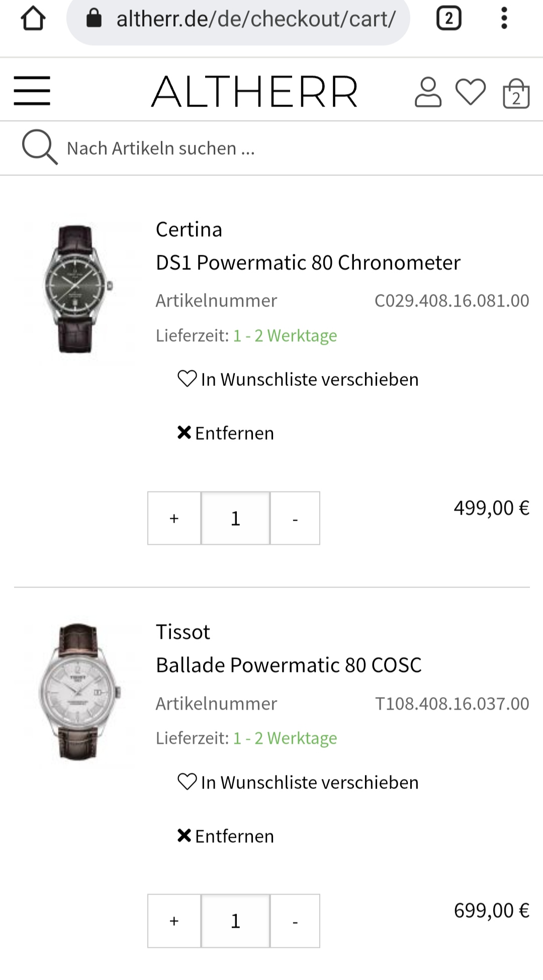The image size is (543, 980).
Task: Open the user account icon
Action: [x=428, y=92]
